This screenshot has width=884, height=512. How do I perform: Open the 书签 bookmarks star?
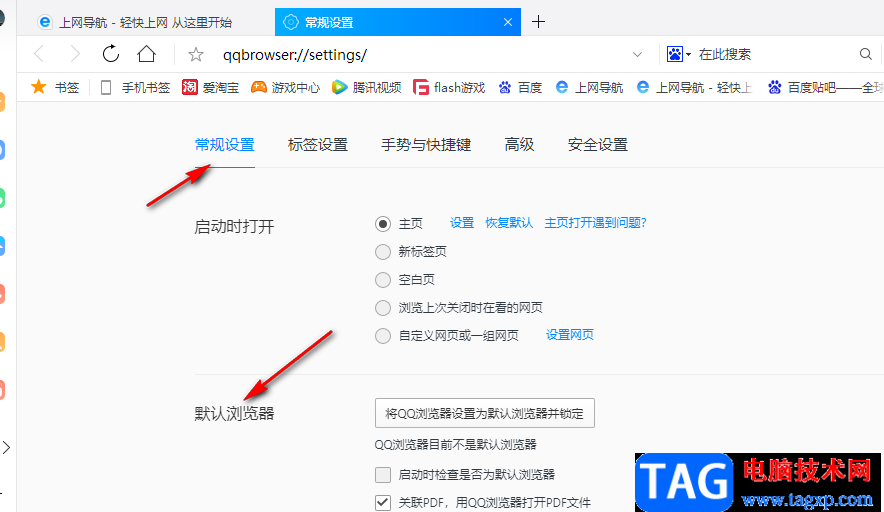(x=55, y=87)
